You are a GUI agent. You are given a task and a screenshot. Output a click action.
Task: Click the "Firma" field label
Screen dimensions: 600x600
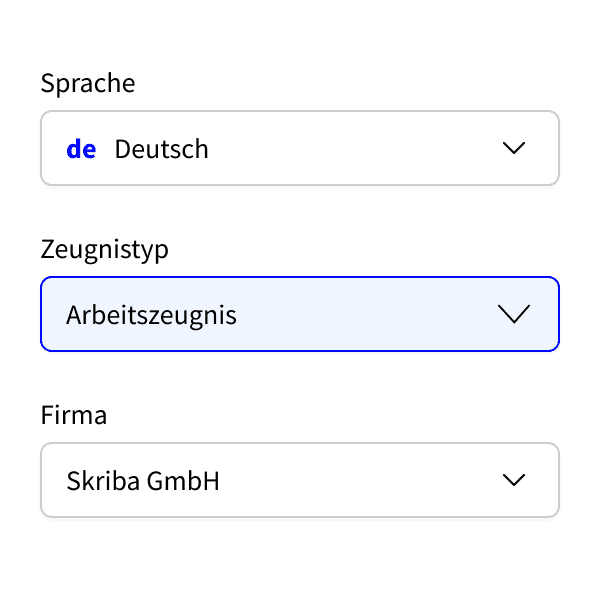click(x=74, y=415)
